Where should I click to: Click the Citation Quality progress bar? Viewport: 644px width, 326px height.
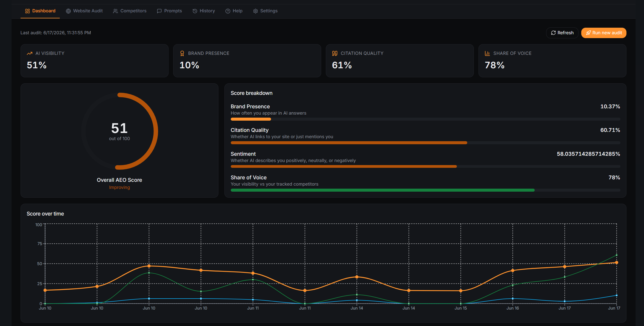(x=425, y=143)
